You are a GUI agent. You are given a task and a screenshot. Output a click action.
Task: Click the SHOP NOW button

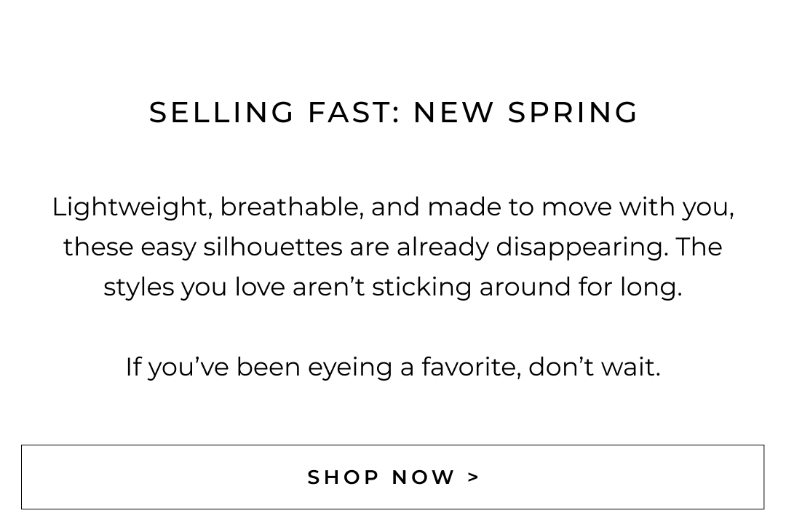point(392,477)
